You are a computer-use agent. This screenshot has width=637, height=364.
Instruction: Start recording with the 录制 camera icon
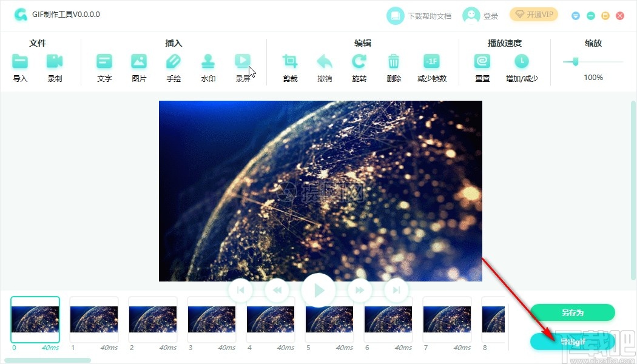tap(55, 61)
